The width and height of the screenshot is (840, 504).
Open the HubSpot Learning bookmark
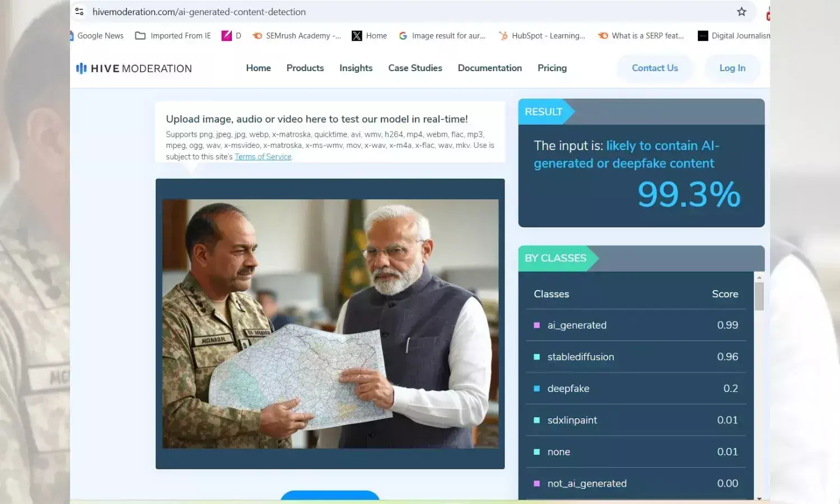(542, 36)
